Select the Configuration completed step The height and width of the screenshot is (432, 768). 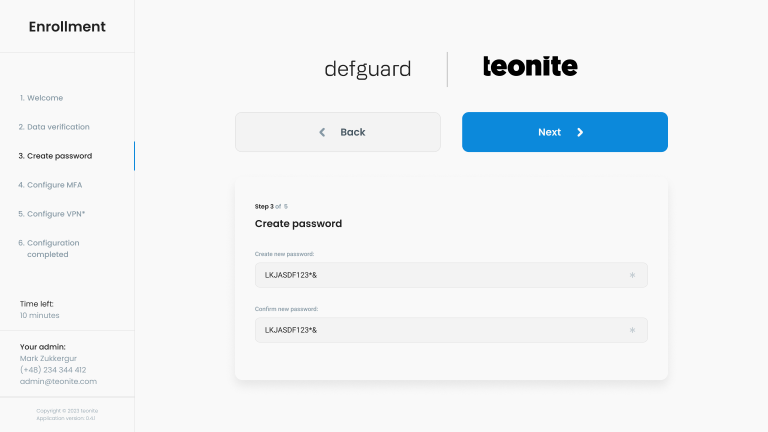(x=49, y=248)
